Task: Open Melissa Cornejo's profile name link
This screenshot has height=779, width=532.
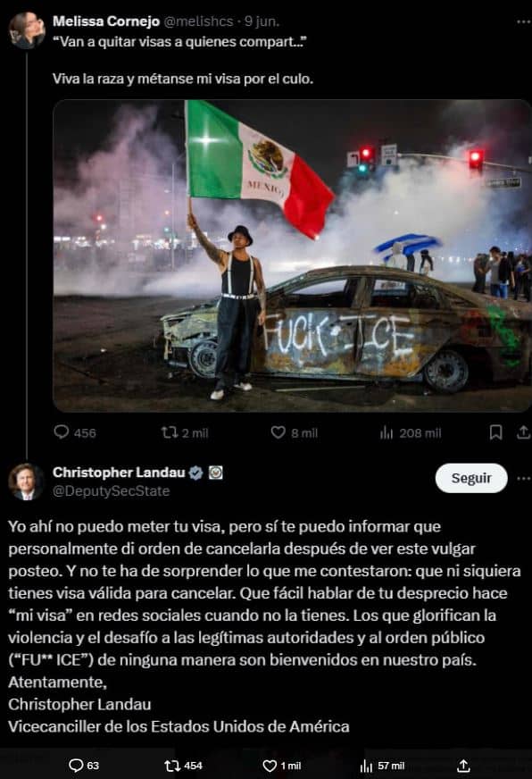Action: [106, 21]
